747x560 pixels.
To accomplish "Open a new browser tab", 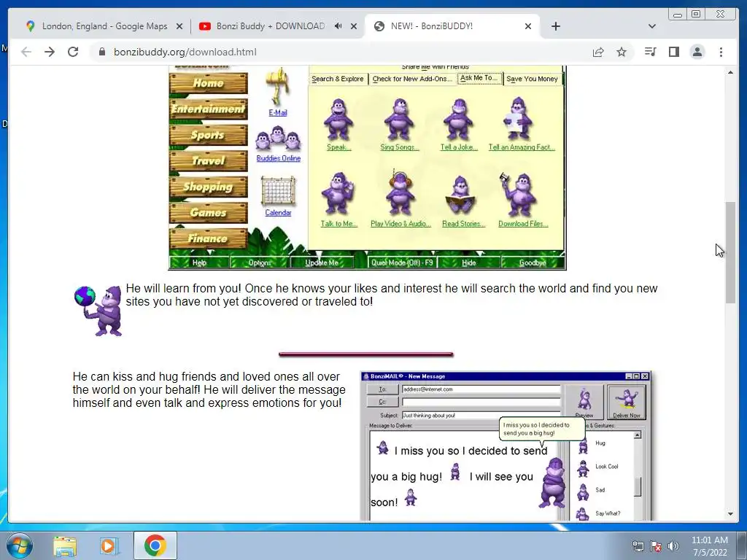I will tap(555, 26).
